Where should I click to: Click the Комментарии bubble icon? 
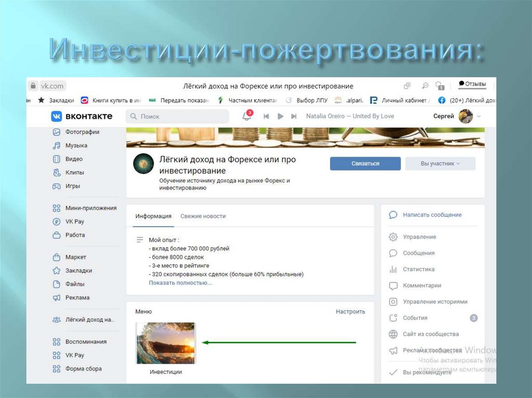393,286
